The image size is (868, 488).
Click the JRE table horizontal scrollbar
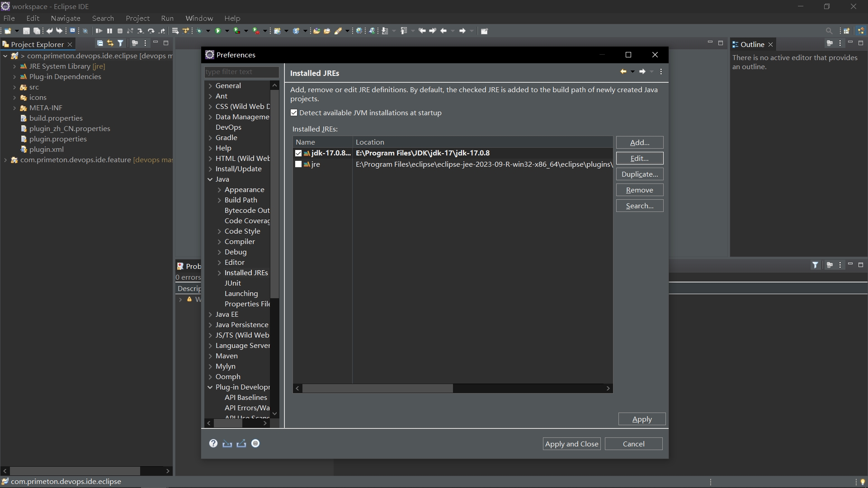(377, 389)
